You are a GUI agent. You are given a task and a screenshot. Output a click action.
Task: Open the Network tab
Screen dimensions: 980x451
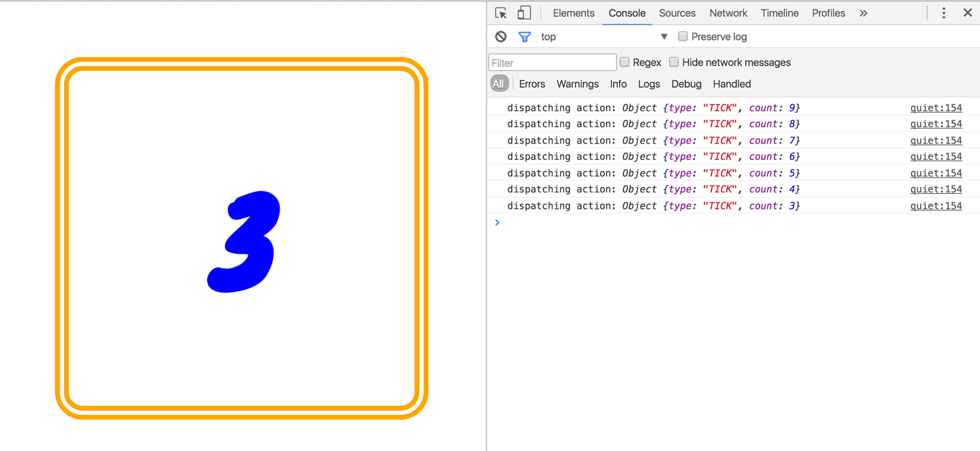(728, 13)
